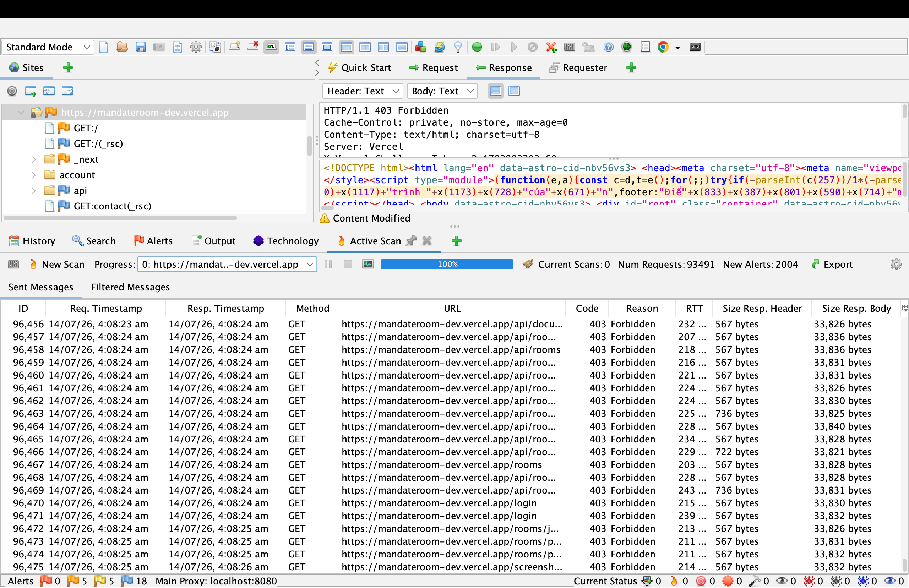This screenshot has height=588, width=909.
Task: Sort messages by the RTT column header
Action: click(x=694, y=309)
